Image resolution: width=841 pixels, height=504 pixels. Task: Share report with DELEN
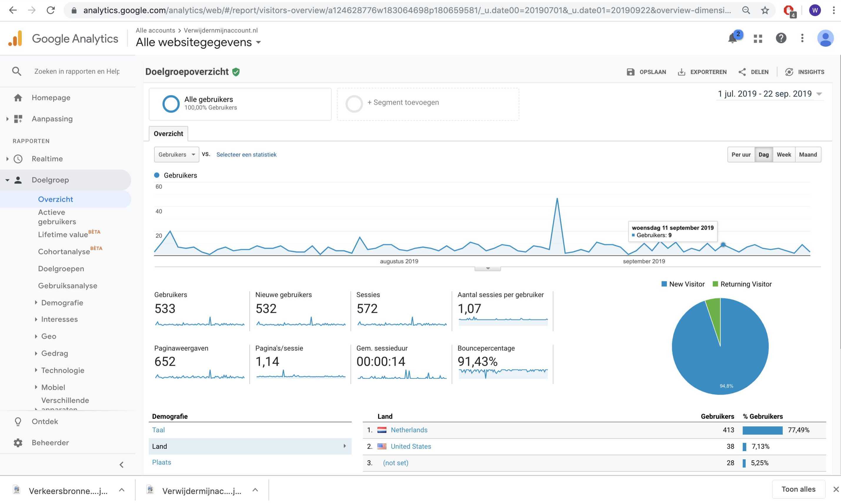[753, 72]
